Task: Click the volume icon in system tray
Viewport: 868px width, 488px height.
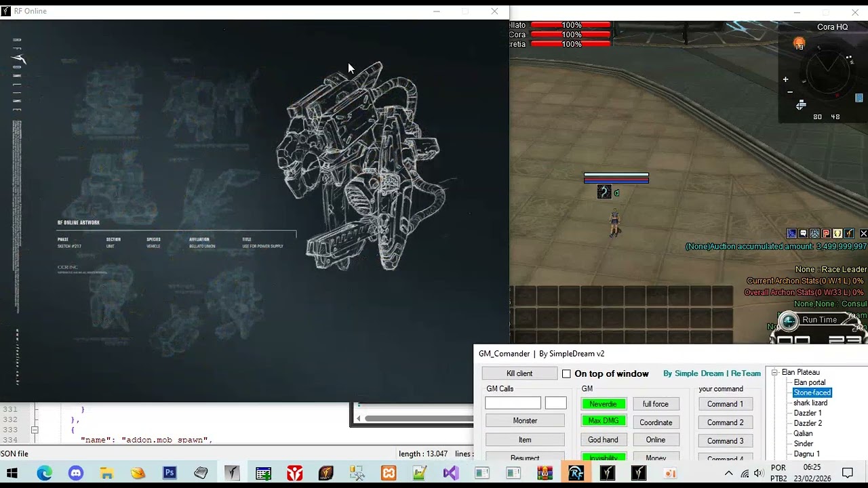Action: coord(759,473)
